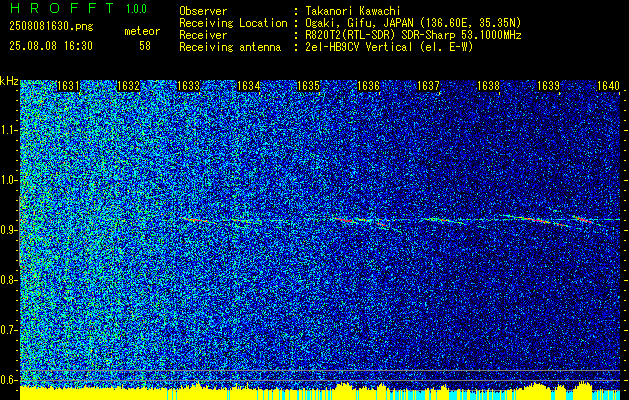Click the meteor count value 58
Image resolution: width=629 pixels, height=400 pixels.
[145, 46]
